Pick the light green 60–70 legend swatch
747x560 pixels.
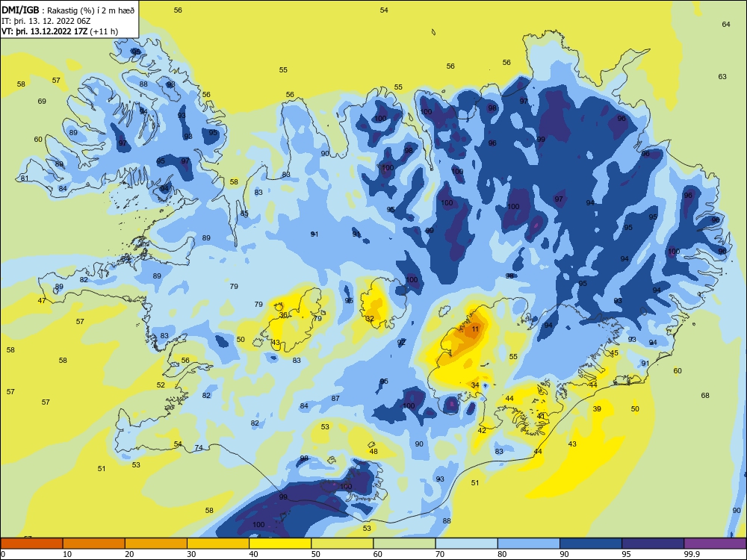pos(404,544)
